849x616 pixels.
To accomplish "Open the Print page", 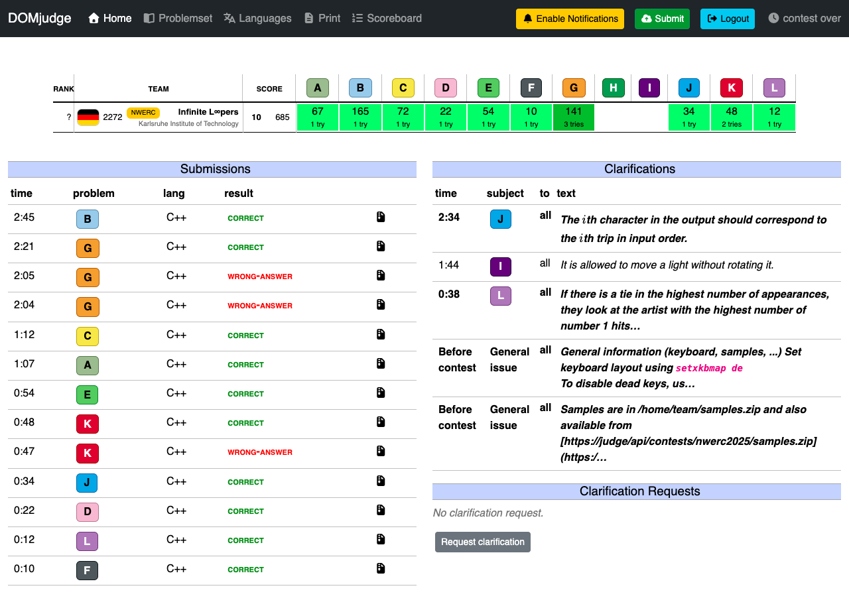I will [x=322, y=19].
